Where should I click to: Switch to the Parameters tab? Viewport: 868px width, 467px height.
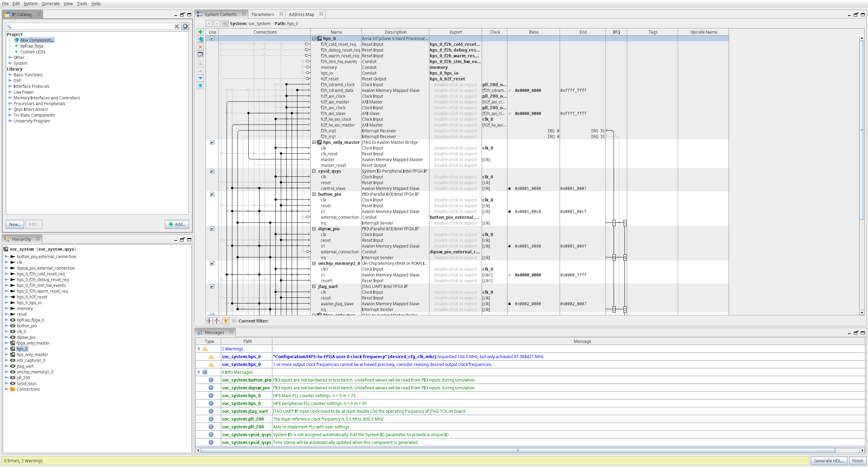coord(263,14)
